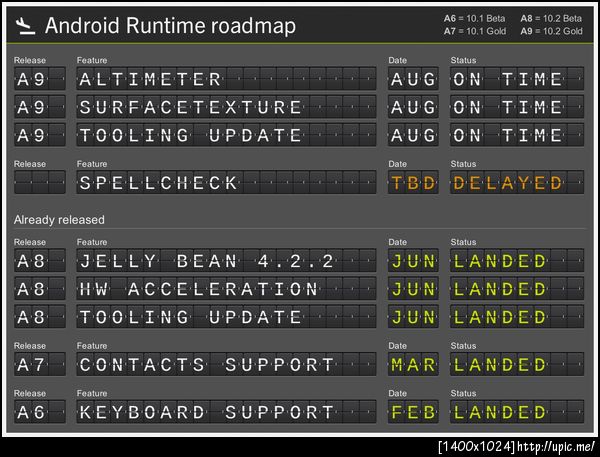Click the AUG date in the A9 TOOLING UPDATE row
The image size is (600, 457).
tap(413, 135)
